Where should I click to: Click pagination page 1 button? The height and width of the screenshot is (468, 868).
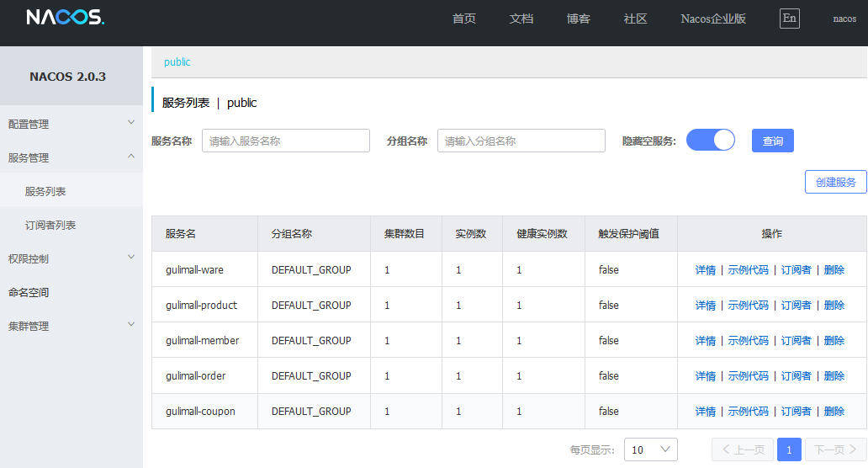click(789, 449)
